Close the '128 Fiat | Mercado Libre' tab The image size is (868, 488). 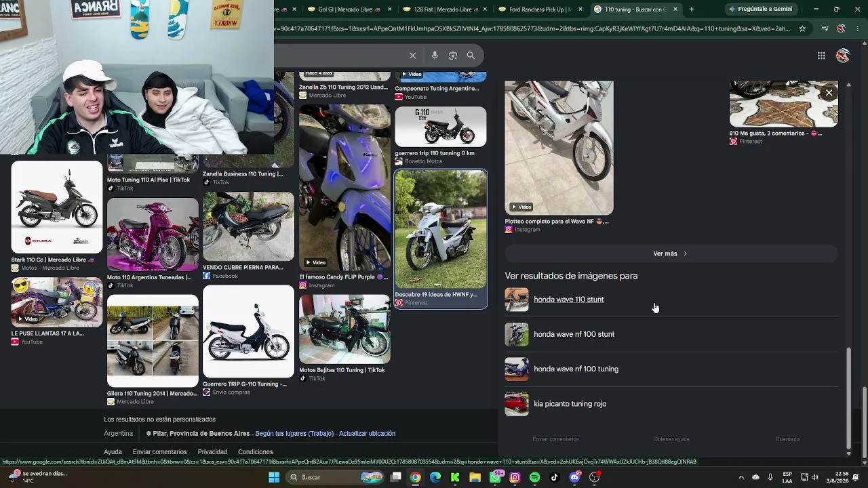pos(484,9)
